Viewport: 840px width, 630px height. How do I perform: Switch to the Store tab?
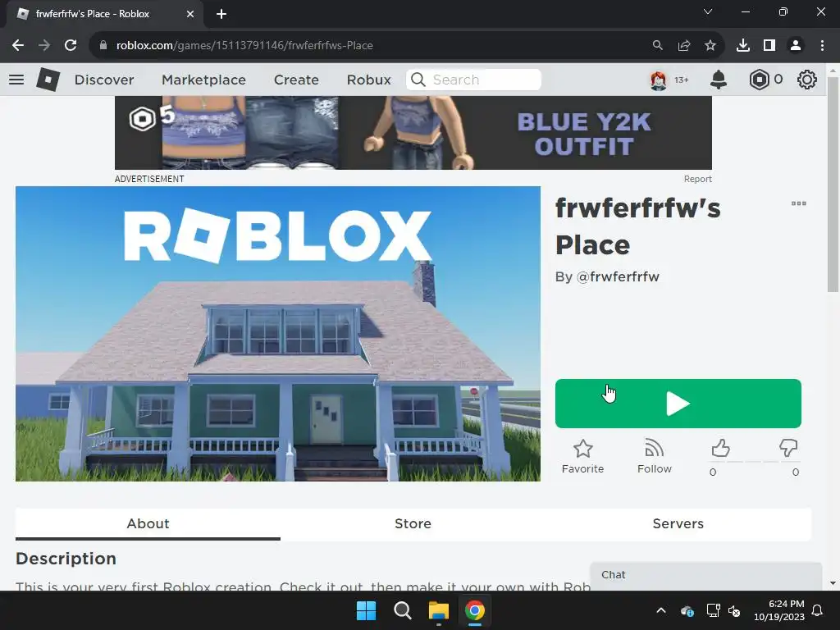(413, 524)
